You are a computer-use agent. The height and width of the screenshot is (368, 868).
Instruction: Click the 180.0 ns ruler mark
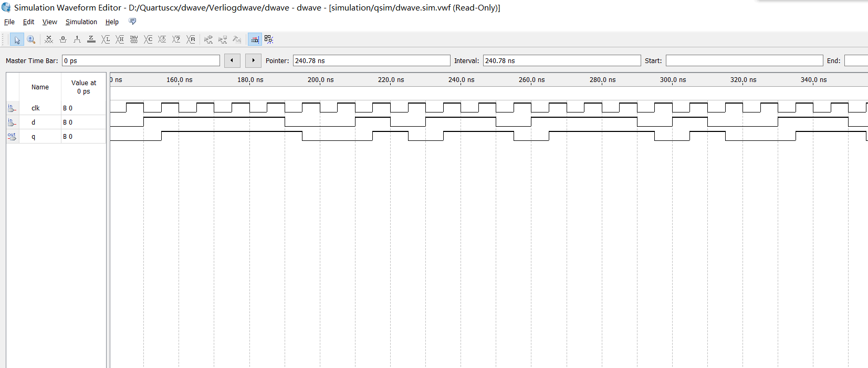pos(250,80)
